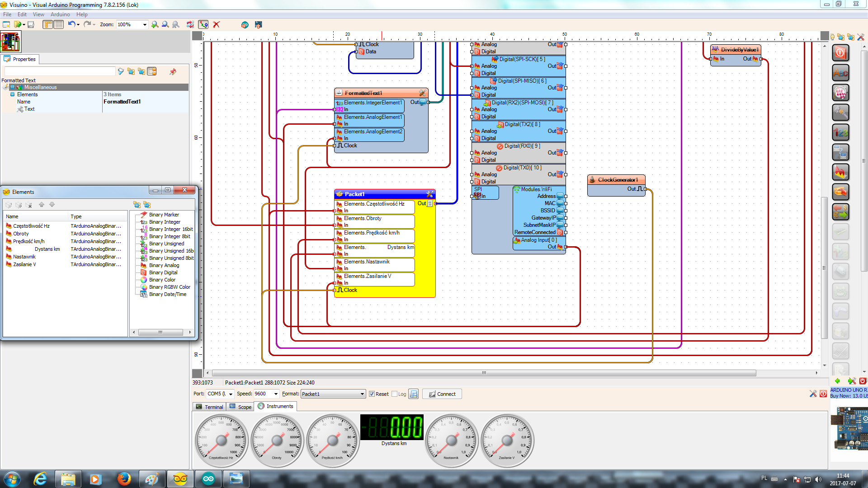Toggle the Log checkbox
This screenshot has height=488, width=868.
click(x=394, y=394)
